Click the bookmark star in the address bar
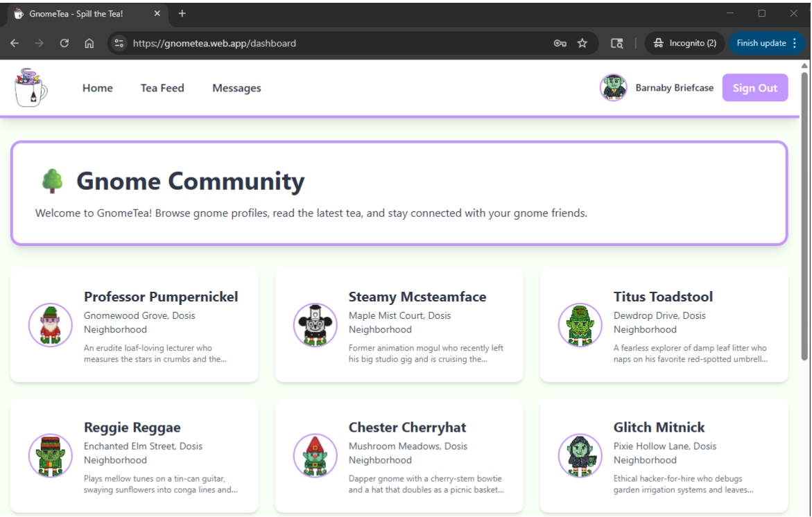Screen dimensions: 812x517 (582, 42)
